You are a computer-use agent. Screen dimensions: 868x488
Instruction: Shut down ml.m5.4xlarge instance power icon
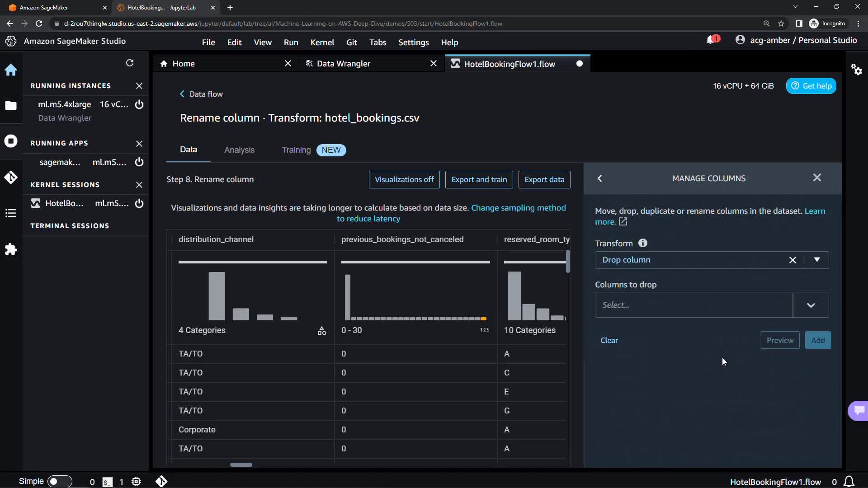click(x=139, y=104)
